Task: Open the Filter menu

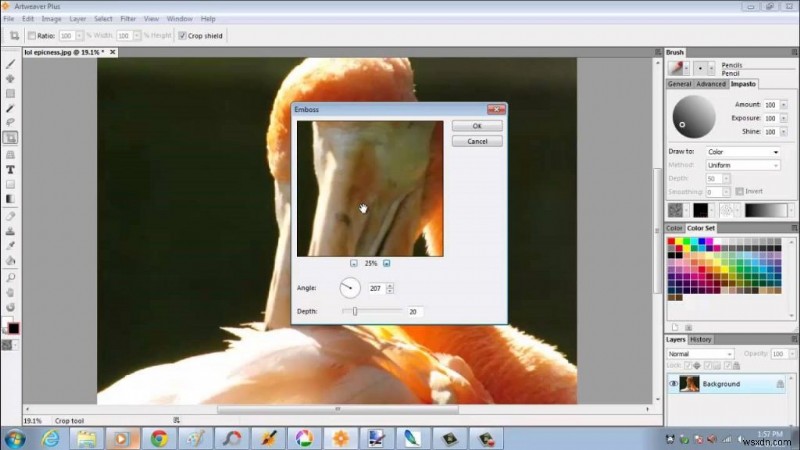Action: [x=128, y=19]
